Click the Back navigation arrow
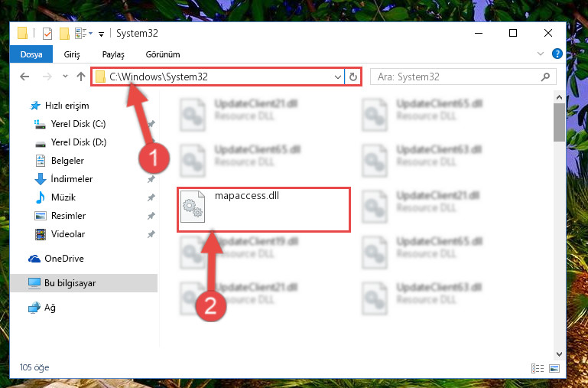The width and height of the screenshot is (588, 388). [24, 77]
